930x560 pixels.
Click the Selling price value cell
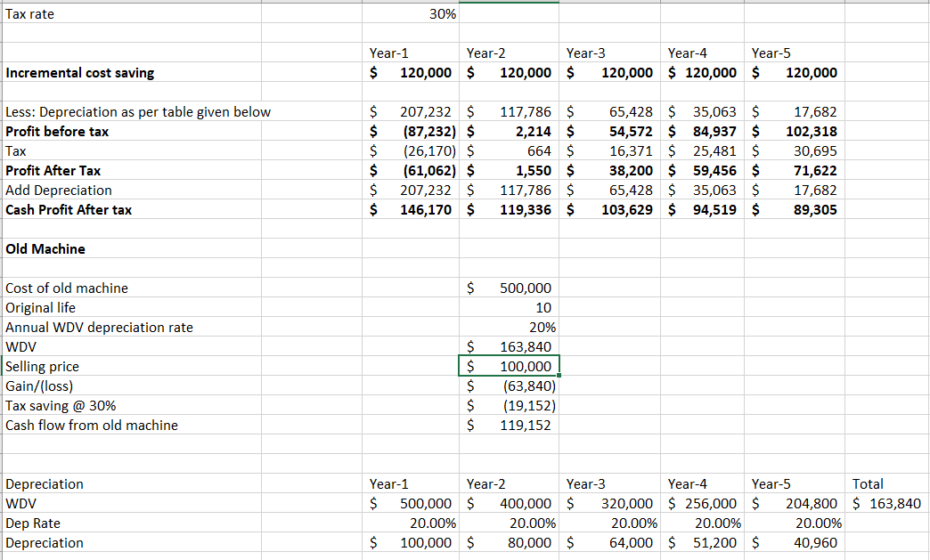click(510, 367)
